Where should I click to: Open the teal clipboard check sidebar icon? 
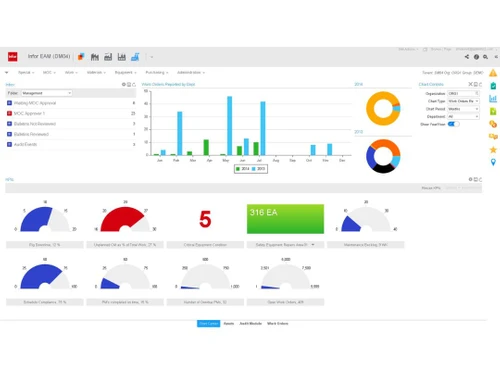tap(493, 86)
